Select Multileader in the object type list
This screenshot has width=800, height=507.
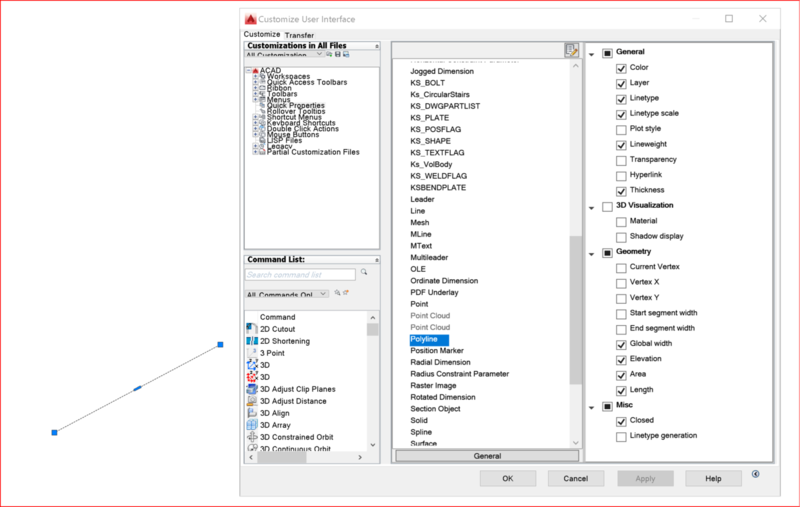click(429, 258)
